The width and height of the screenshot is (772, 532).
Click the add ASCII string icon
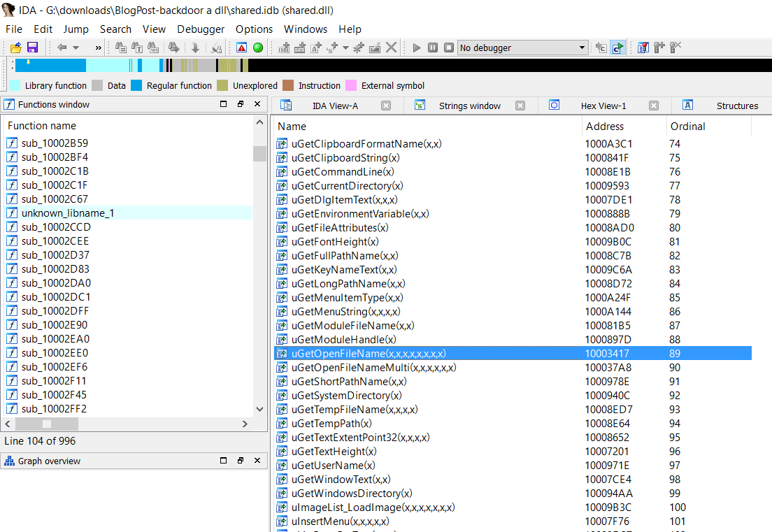[316, 48]
